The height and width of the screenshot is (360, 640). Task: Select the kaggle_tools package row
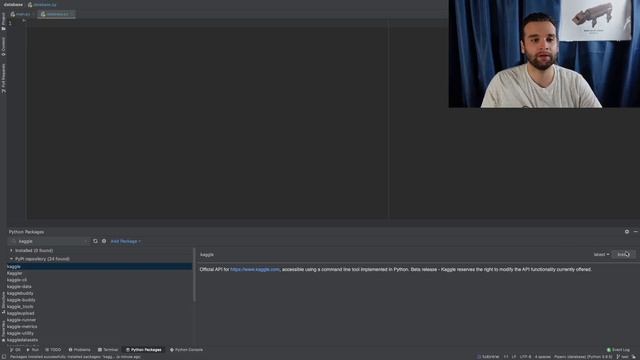pos(99,307)
